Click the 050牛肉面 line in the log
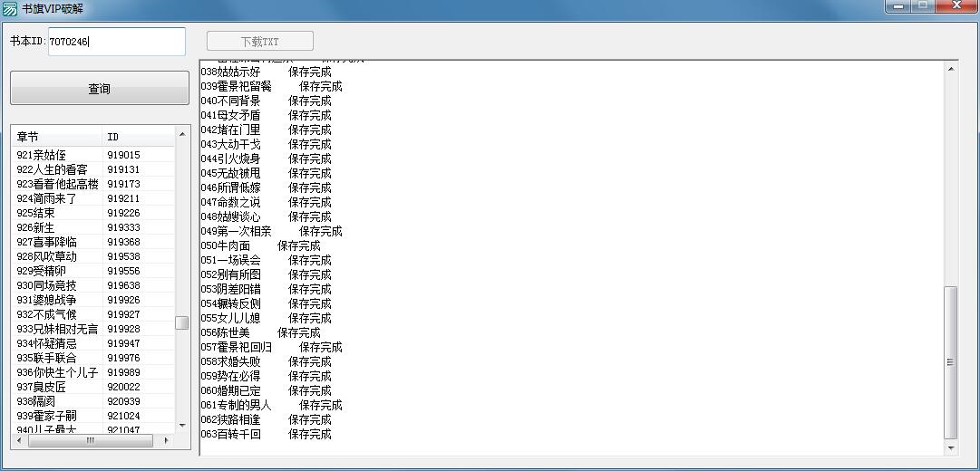Screen dimensions: 980x471 (226, 245)
